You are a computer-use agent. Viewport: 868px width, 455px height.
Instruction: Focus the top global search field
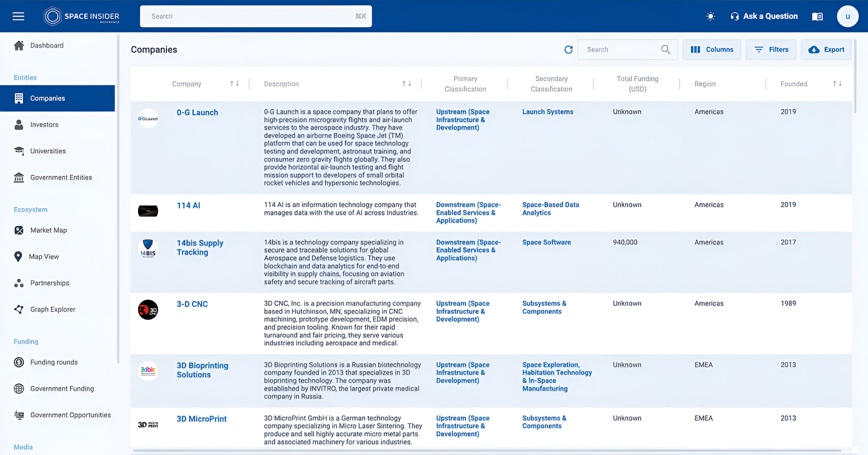point(256,16)
